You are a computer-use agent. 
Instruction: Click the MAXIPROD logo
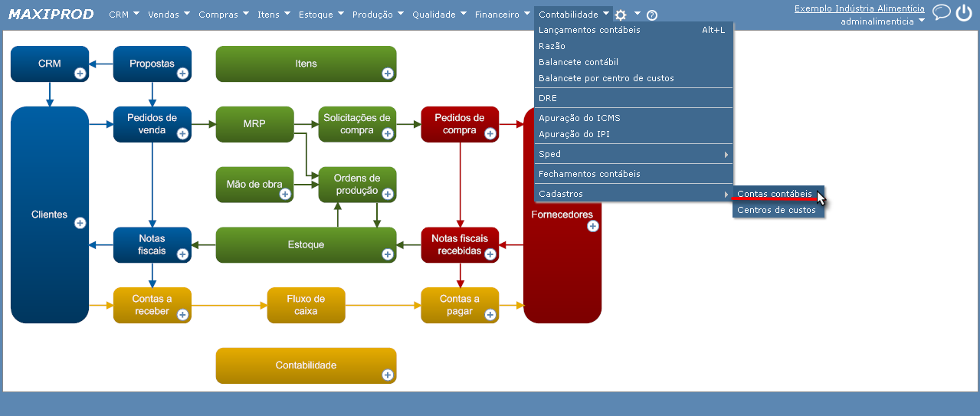click(x=51, y=15)
